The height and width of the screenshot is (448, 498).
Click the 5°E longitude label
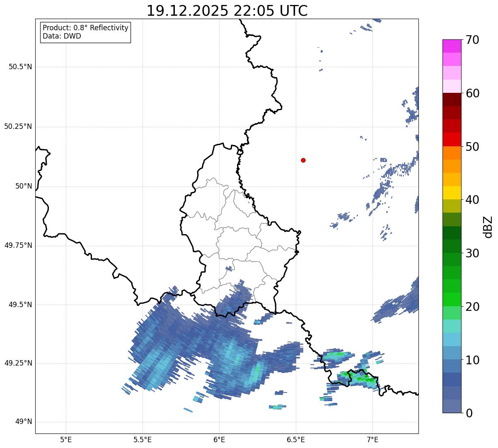[x=66, y=439]
